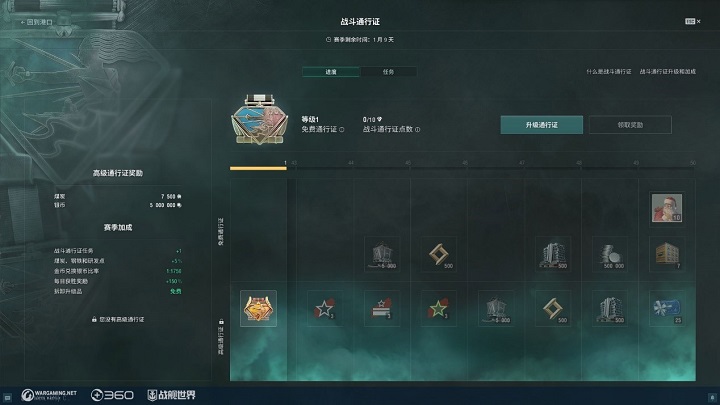Select the 进度 tab
Image resolution: width=720 pixels, height=405 pixels.
tap(331, 72)
